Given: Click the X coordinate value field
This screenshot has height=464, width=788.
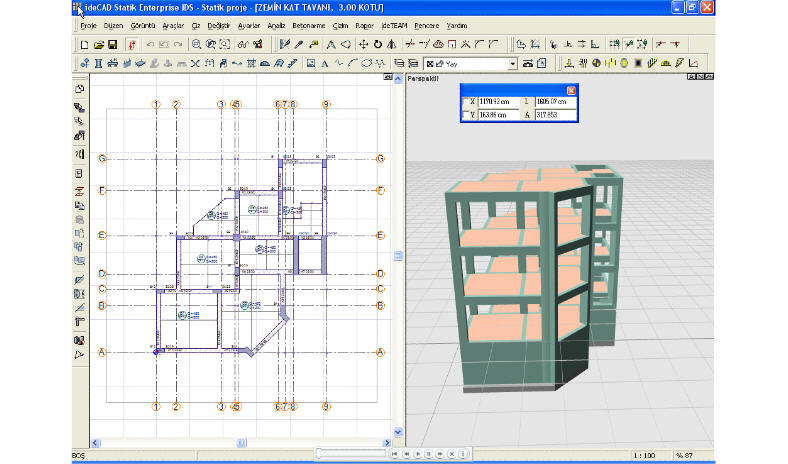Looking at the screenshot, I should point(500,102).
